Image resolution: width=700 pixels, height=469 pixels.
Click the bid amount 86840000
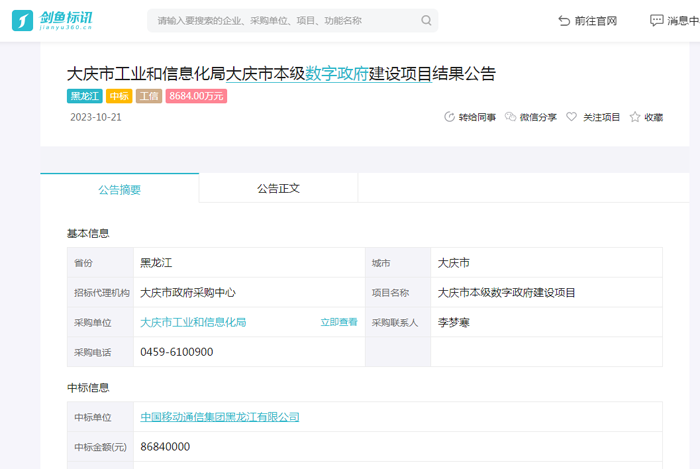[165, 447]
